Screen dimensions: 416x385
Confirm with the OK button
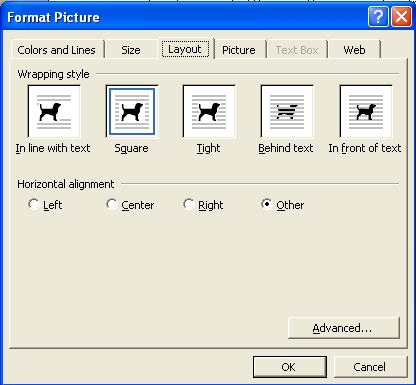[x=289, y=367]
